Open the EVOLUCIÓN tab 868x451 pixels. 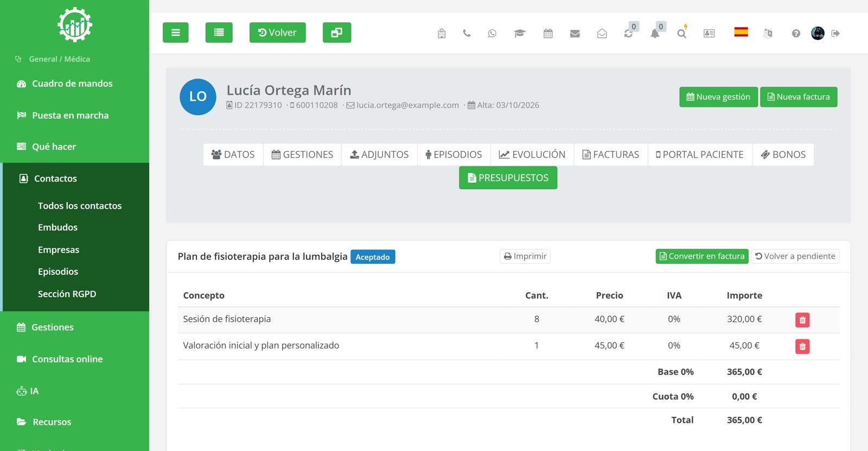click(532, 154)
